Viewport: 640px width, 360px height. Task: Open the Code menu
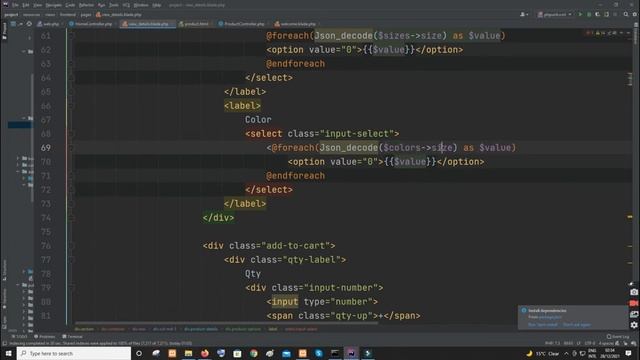[x=70, y=5]
